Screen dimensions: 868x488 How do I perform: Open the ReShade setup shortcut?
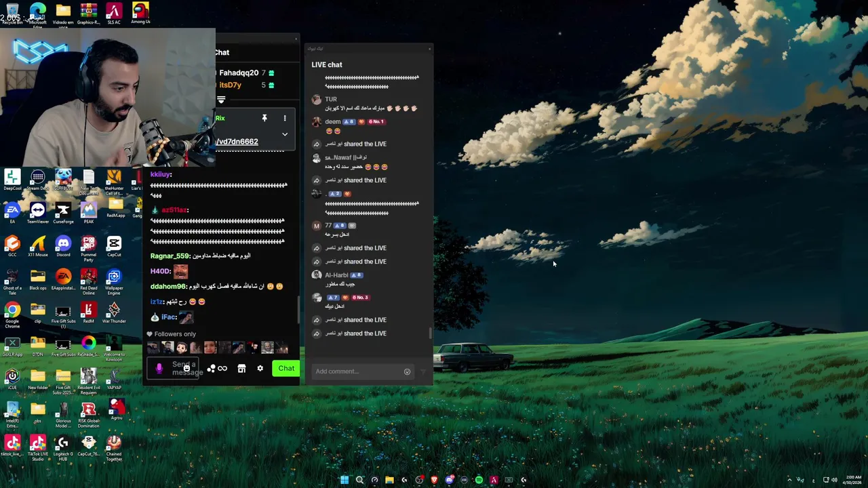point(88,346)
